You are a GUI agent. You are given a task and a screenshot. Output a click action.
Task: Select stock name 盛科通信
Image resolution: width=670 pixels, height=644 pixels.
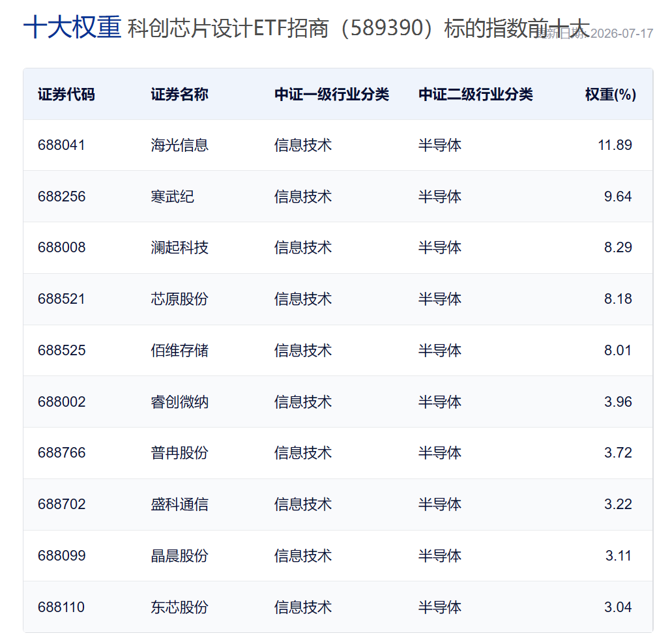pyautogui.click(x=179, y=505)
